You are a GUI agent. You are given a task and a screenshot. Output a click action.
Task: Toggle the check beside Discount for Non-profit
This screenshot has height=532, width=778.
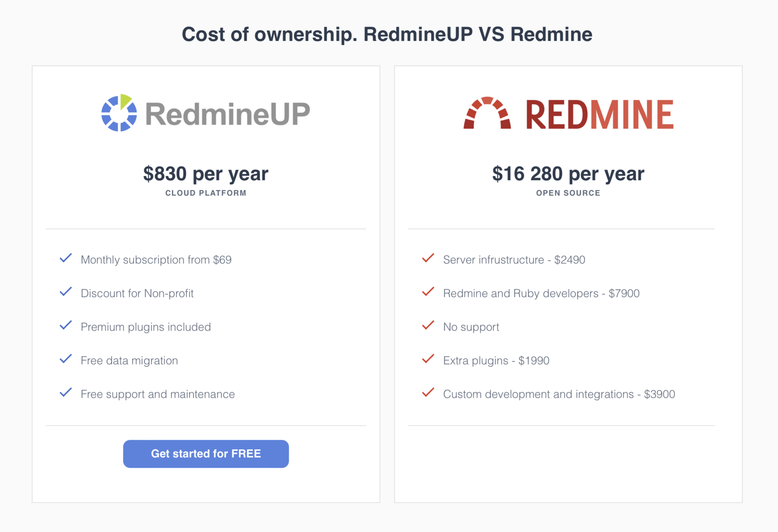click(66, 292)
